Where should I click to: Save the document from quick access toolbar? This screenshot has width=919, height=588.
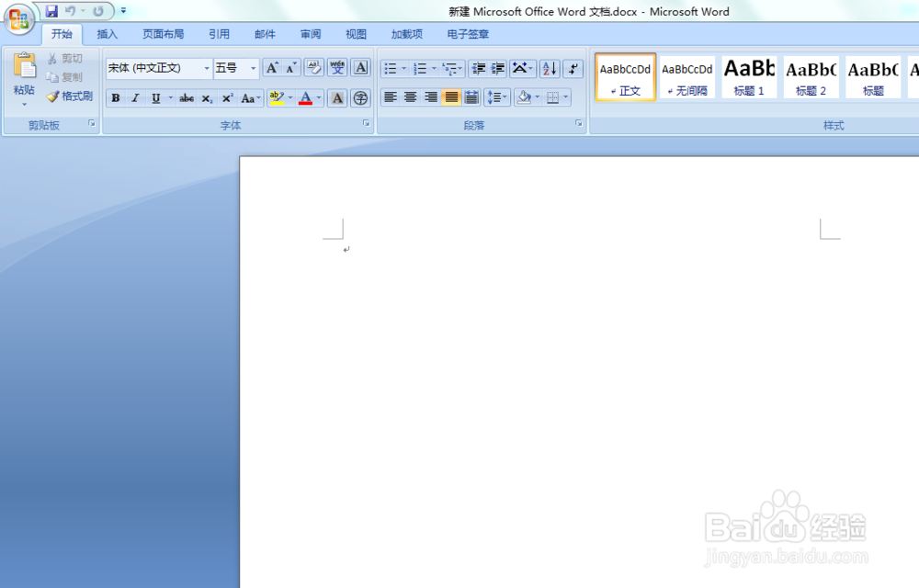pos(51,11)
